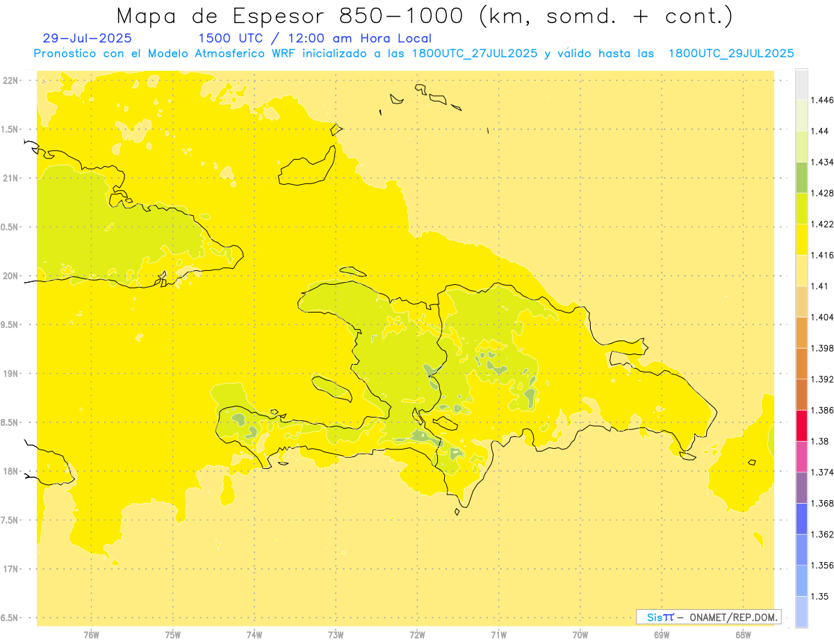Click the red legend swatch above 1.38
The height and width of the screenshot is (644, 834).
pos(801,425)
